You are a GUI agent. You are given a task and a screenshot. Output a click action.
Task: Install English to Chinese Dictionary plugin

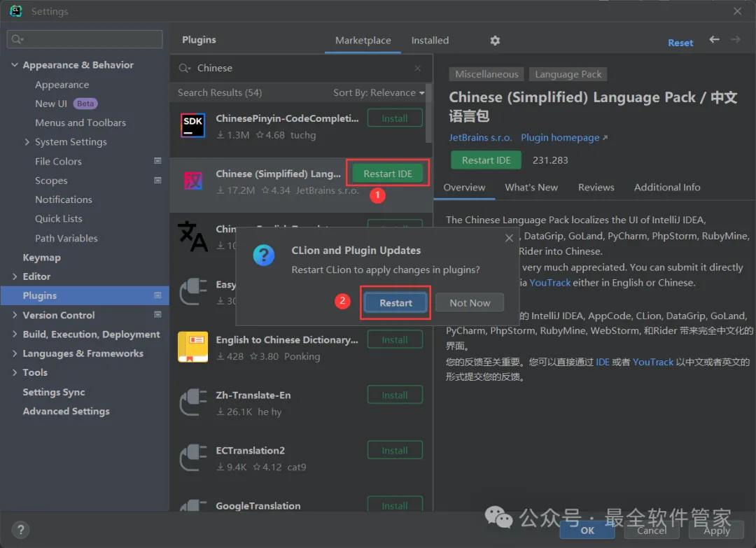(x=395, y=339)
